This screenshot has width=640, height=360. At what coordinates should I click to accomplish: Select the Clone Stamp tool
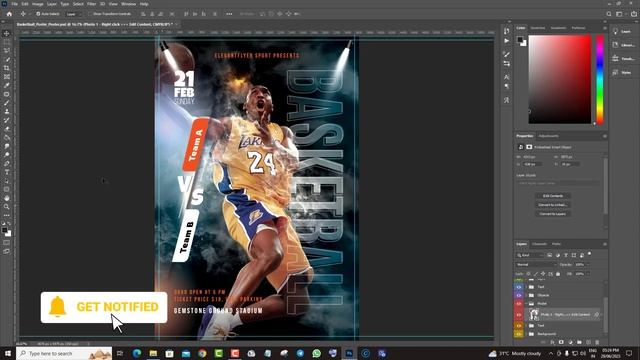[7, 111]
